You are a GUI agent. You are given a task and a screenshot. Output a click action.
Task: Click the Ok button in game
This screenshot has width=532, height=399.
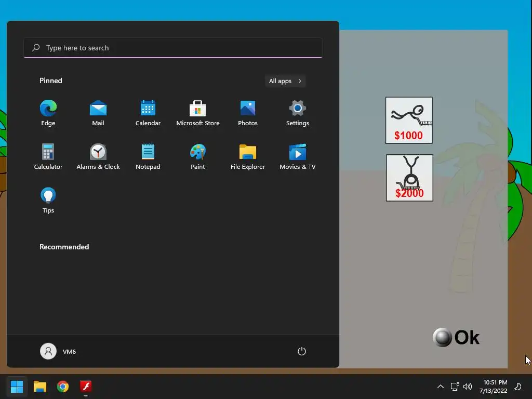coord(456,337)
